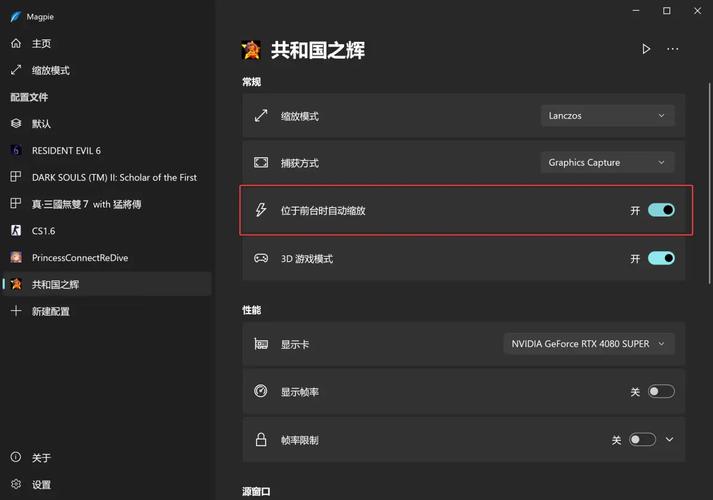Click the RESIDENT EVIL 6 game icon
This screenshot has height=500, width=713.
16,150
